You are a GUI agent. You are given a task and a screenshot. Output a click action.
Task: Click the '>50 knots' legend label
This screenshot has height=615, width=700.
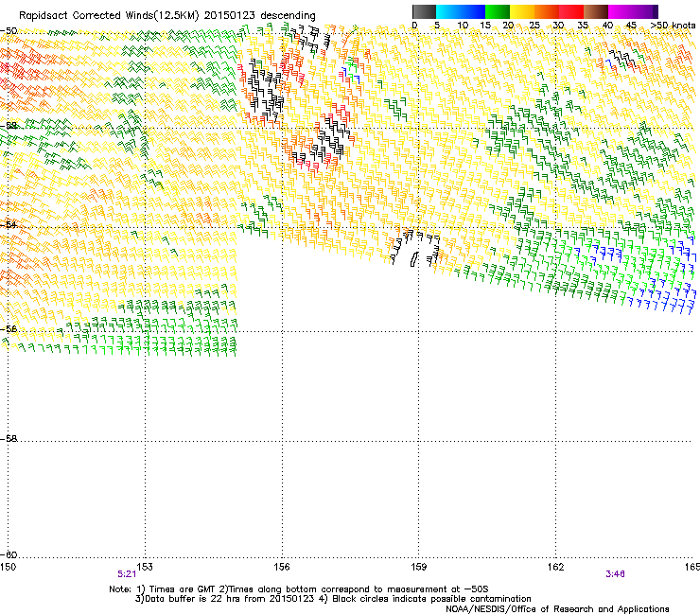pyautogui.click(x=673, y=26)
